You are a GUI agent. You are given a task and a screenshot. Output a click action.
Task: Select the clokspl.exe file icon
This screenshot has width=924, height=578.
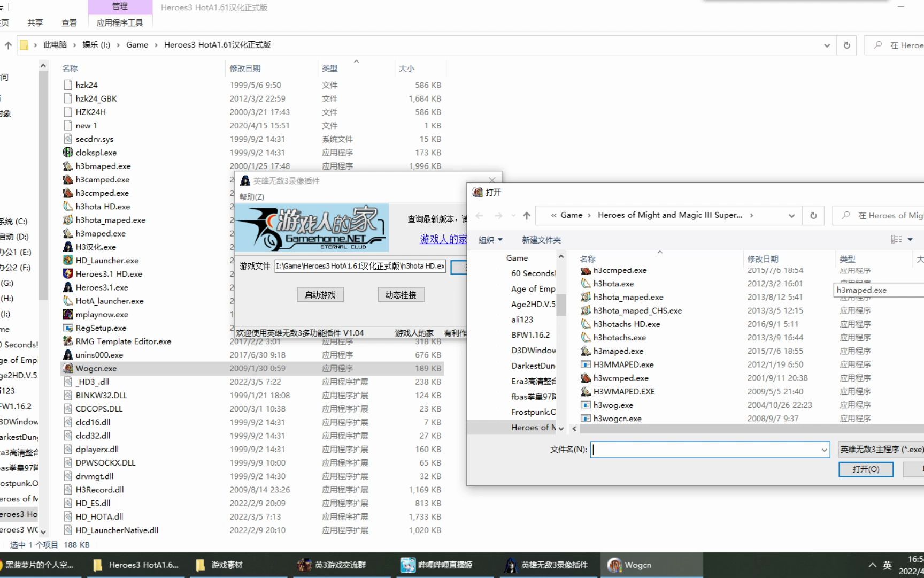point(68,153)
